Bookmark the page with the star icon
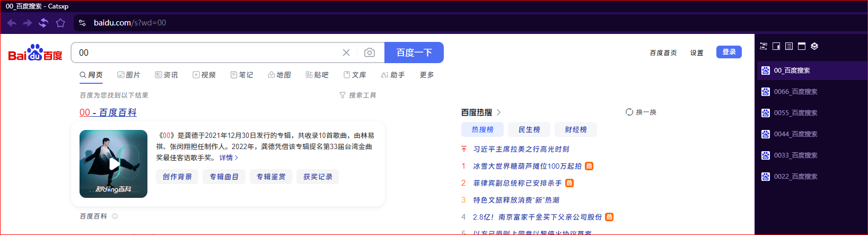This screenshot has width=868, height=235. click(x=60, y=23)
